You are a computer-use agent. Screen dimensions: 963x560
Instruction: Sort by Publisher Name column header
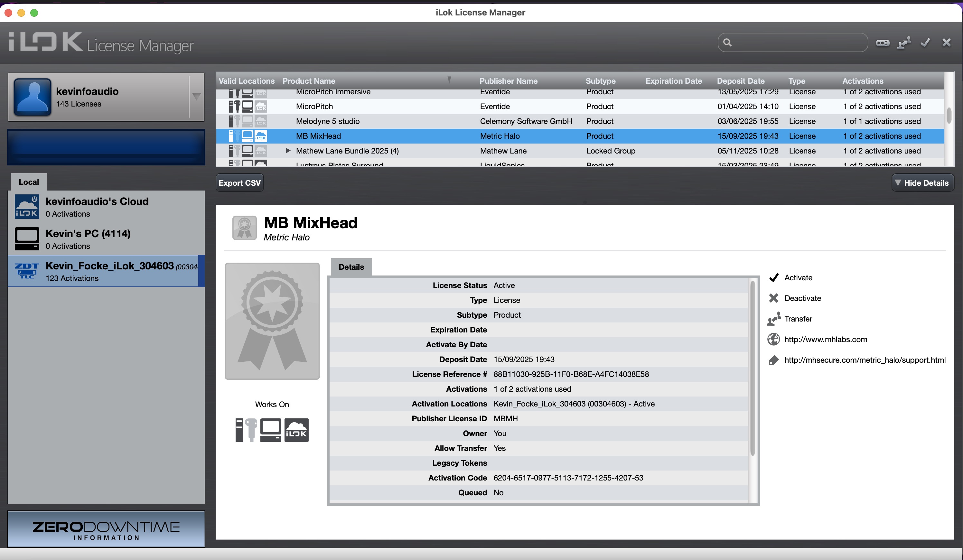point(508,81)
